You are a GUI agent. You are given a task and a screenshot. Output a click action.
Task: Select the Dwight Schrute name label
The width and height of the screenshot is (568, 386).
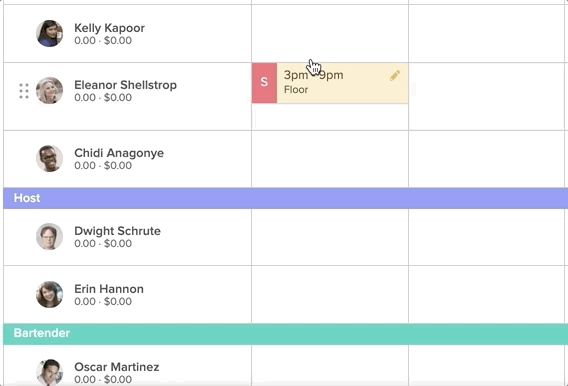pos(117,231)
